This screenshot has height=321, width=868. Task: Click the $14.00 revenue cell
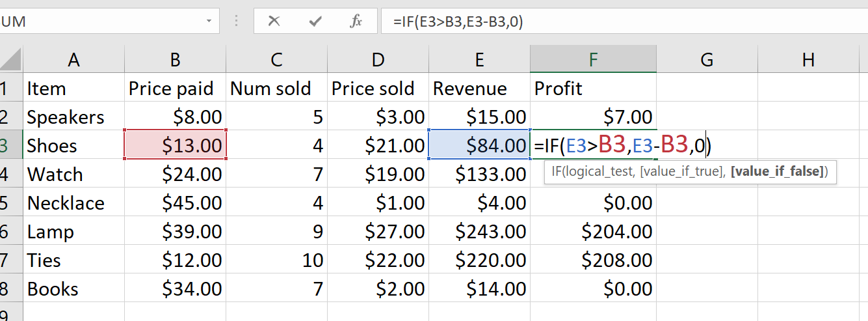coord(479,288)
